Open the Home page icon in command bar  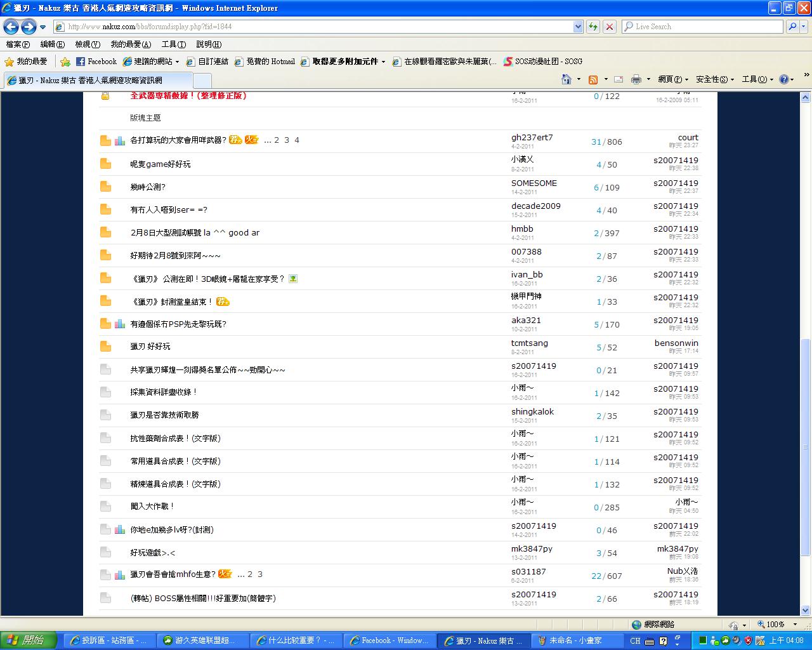pyautogui.click(x=566, y=79)
